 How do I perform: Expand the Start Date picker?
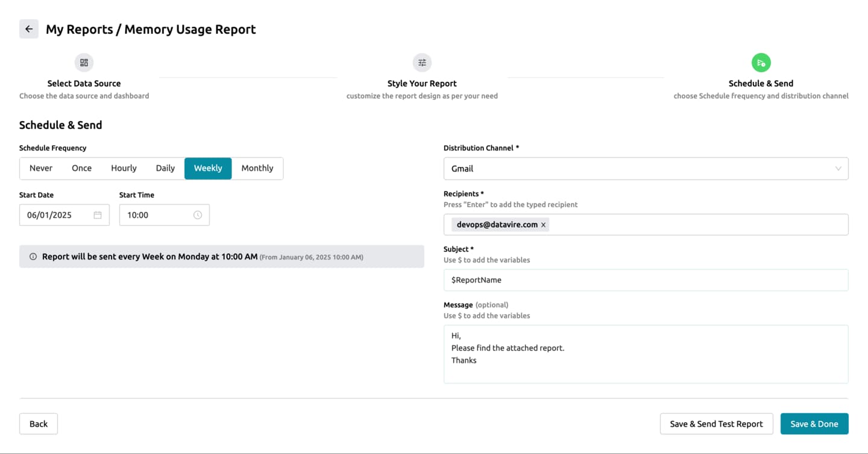(x=64, y=214)
